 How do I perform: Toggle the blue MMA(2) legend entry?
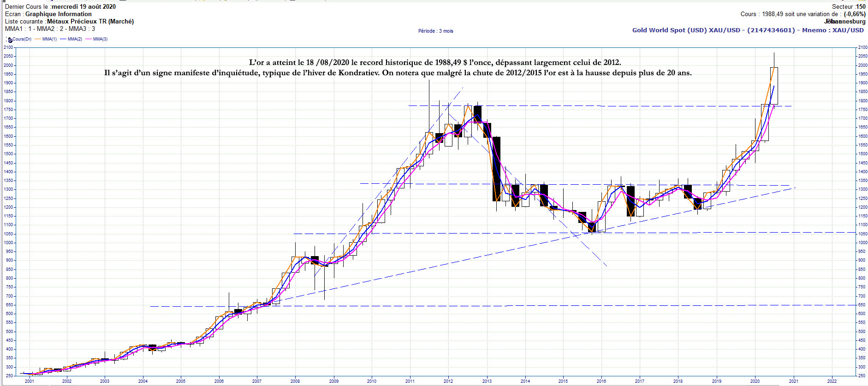pos(71,39)
